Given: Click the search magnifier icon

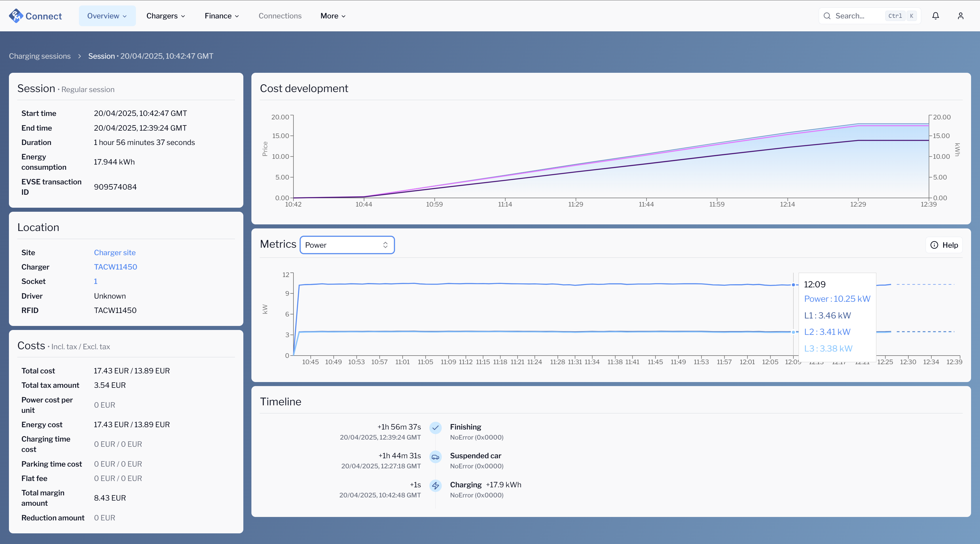Looking at the screenshot, I should 827,16.
